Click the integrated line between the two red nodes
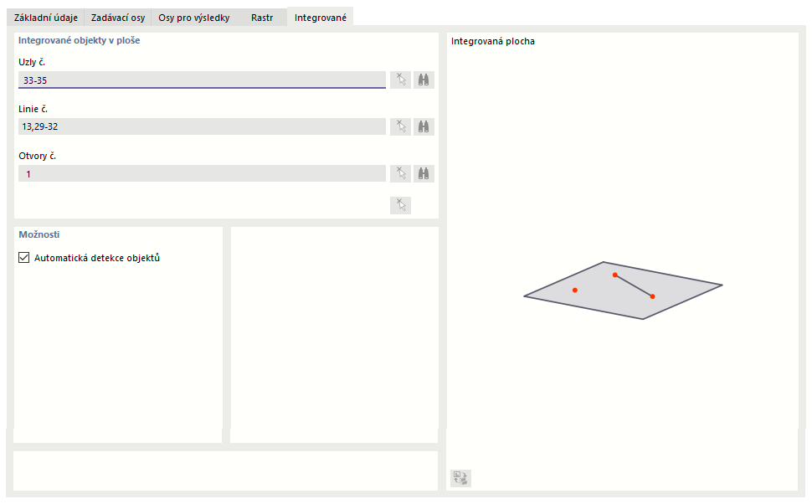The width and height of the screenshot is (812, 504). click(634, 285)
